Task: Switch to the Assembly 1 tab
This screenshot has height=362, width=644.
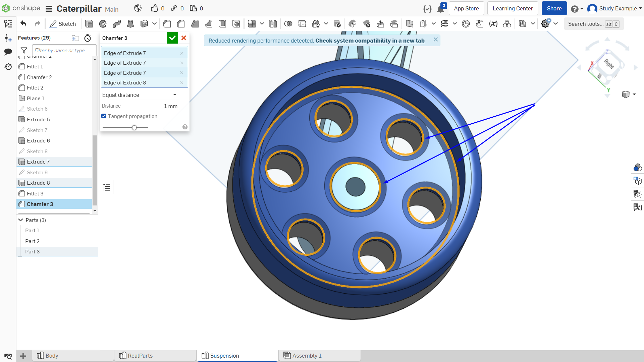Action: [320, 356]
